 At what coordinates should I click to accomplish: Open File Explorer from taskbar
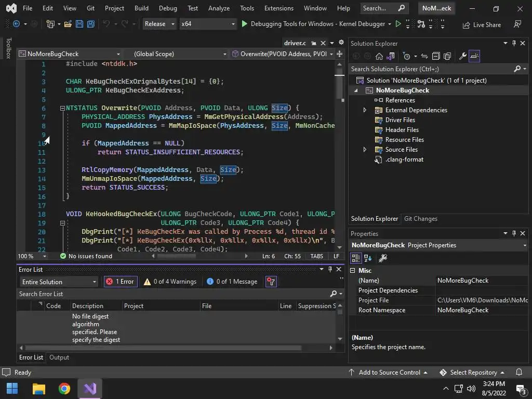pyautogui.click(x=38, y=389)
